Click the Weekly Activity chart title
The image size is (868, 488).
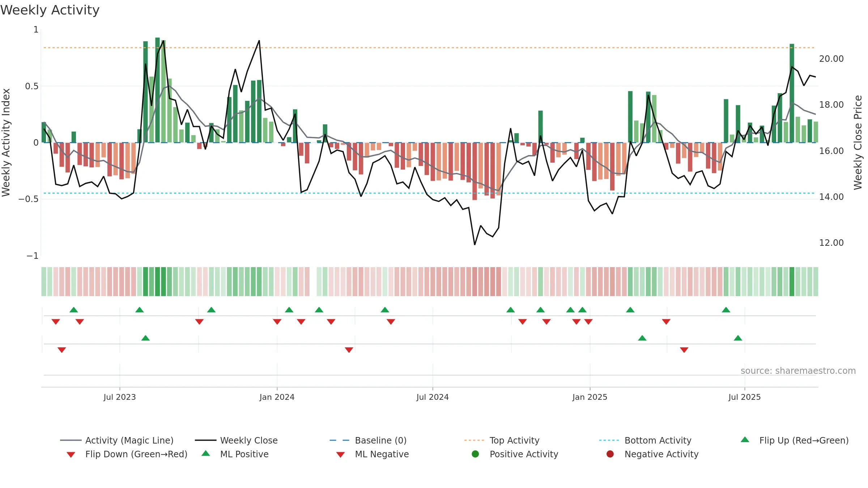(50, 10)
